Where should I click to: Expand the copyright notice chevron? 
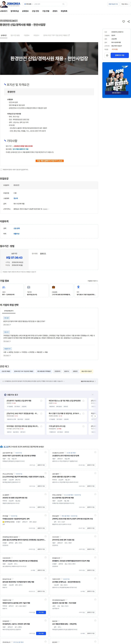64,381
